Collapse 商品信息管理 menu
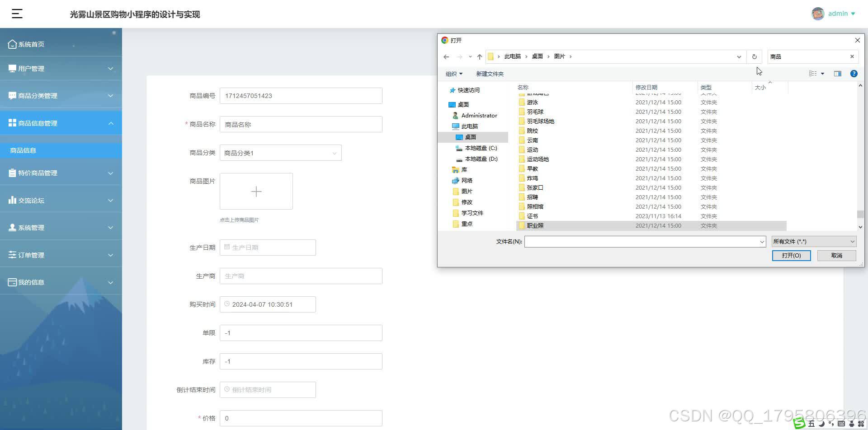The image size is (868, 430). coord(61,123)
